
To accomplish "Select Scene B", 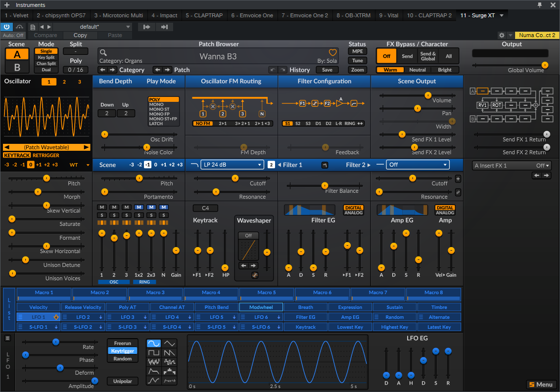I will click(x=17, y=67).
